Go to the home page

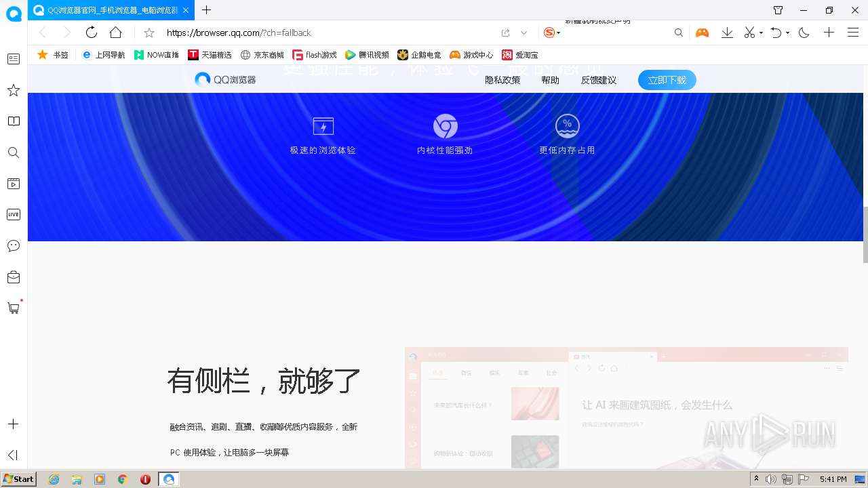point(115,33)
